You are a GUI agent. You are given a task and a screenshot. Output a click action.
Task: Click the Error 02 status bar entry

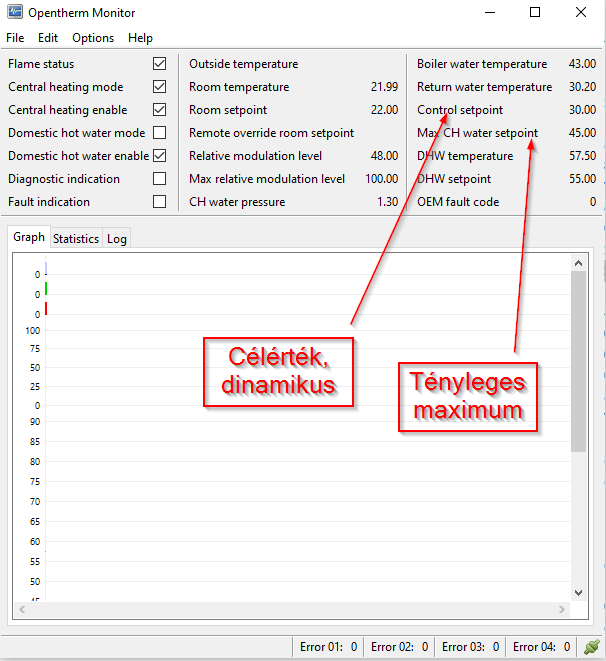click(x=399, y=647)
